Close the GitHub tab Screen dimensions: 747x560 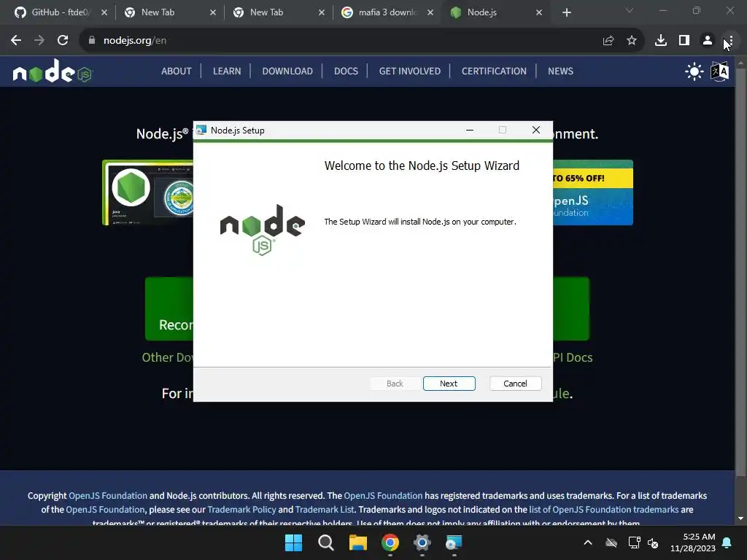click(x=104, y=12)
